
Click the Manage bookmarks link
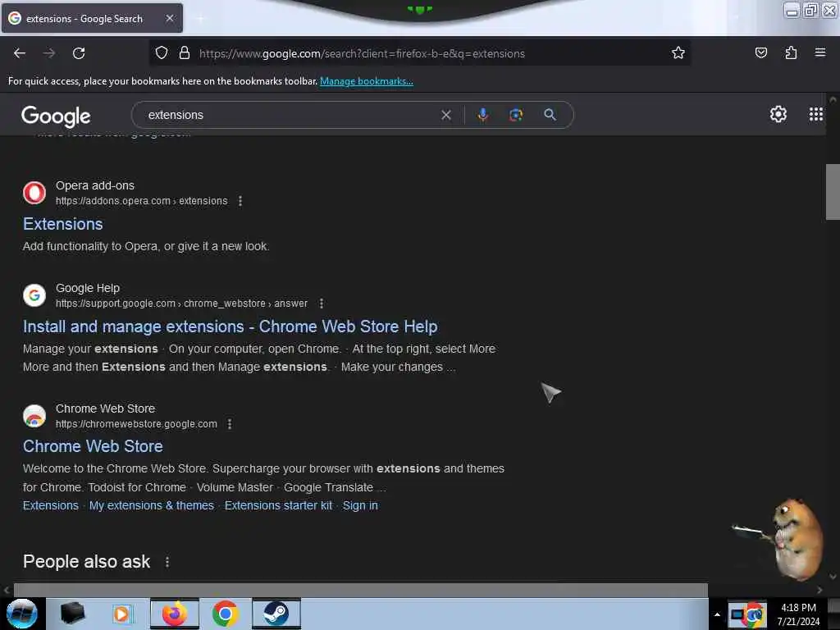tap(367, 81)
